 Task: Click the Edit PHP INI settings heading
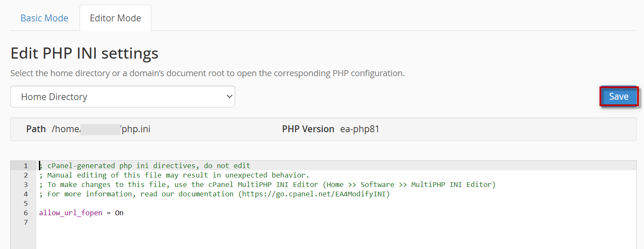pyautogui.click(x=84, y=53)
